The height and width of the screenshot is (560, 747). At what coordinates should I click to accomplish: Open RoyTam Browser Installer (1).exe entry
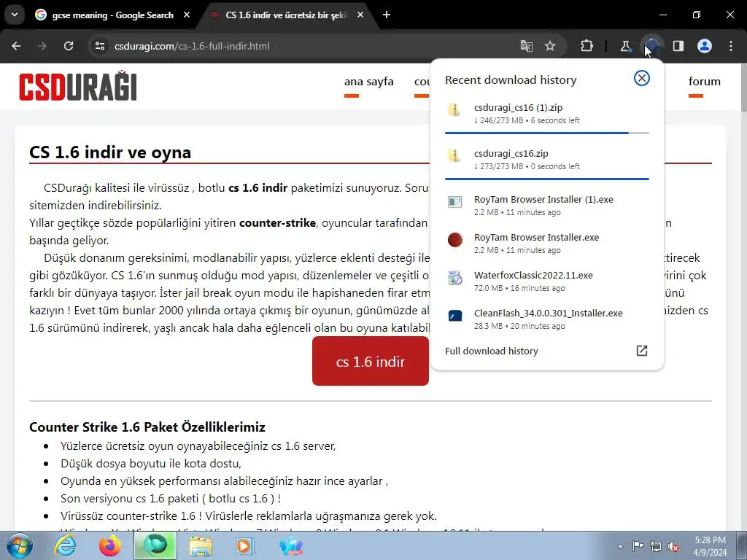coord(547,205)
